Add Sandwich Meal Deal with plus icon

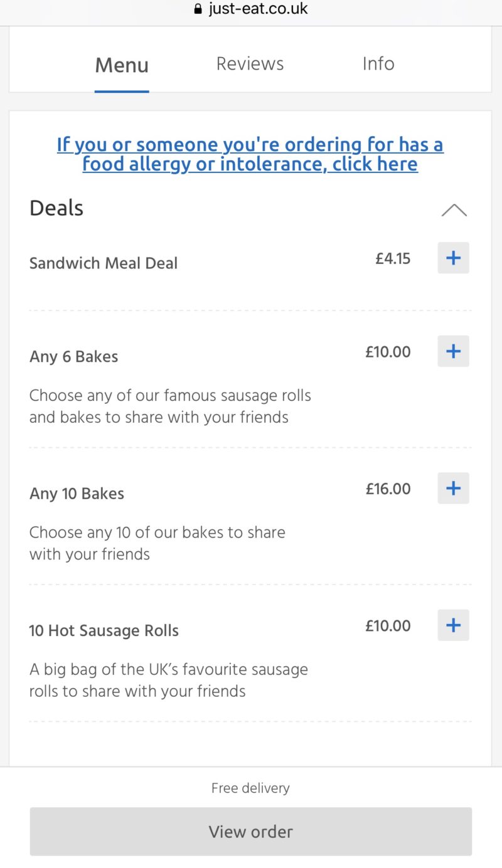pos(453,258)
